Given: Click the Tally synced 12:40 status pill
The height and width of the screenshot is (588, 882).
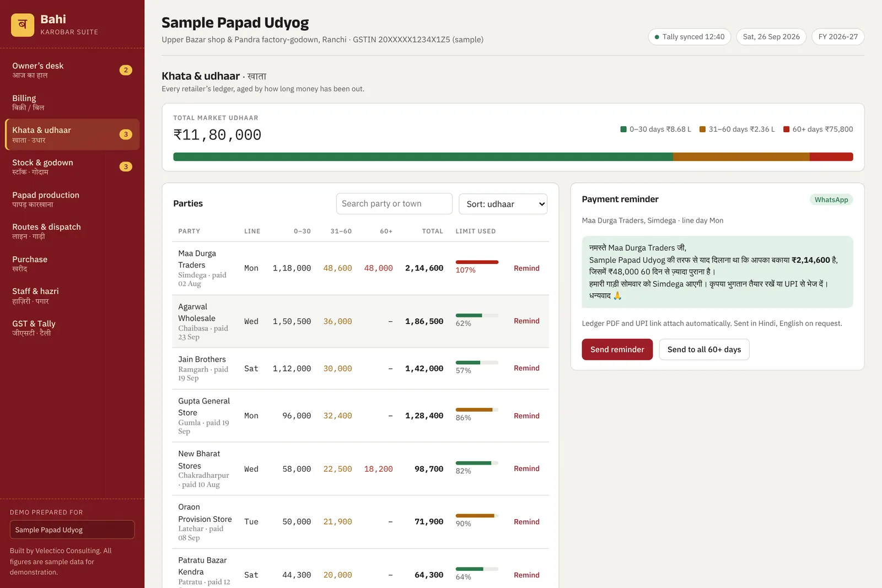Looking at the screenshot, I should point(690,37).
